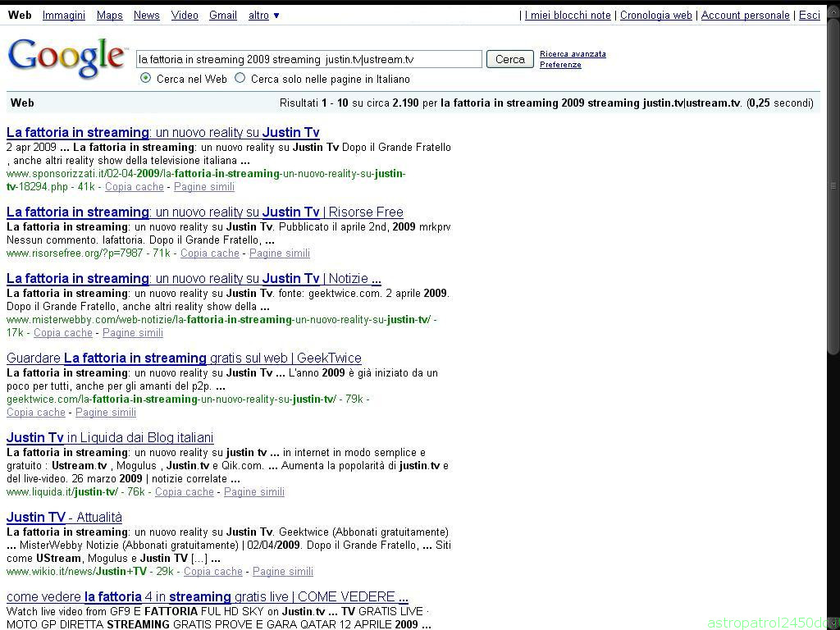Click the Google logo
Screen dimensions: 840x630
click(x=67, y=58)
